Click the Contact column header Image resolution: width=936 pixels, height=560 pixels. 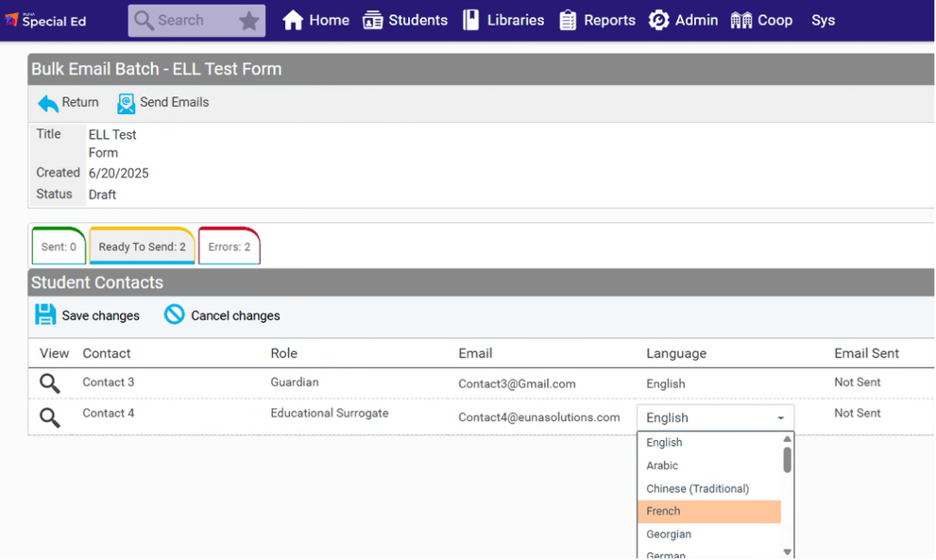pos(106,353)
